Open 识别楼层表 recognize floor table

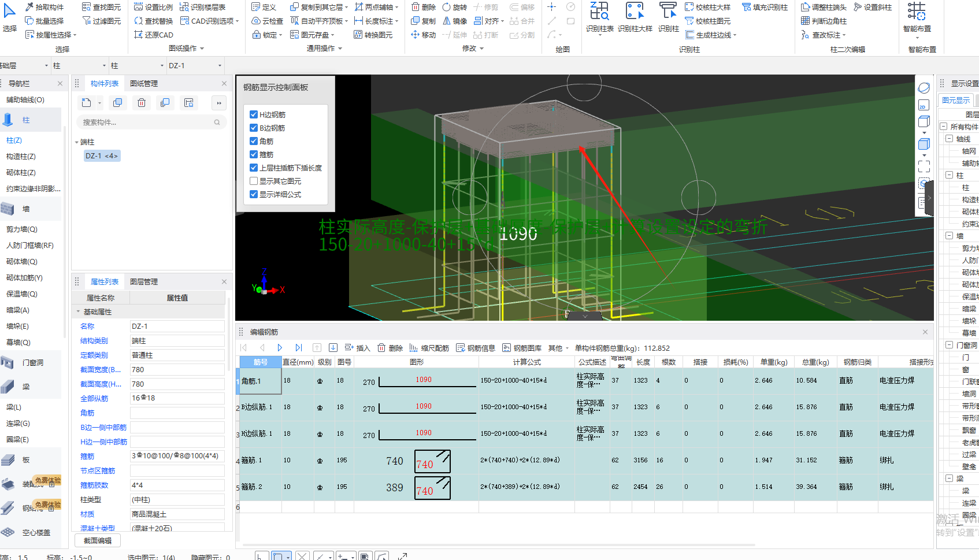click(x=203, y=7)
